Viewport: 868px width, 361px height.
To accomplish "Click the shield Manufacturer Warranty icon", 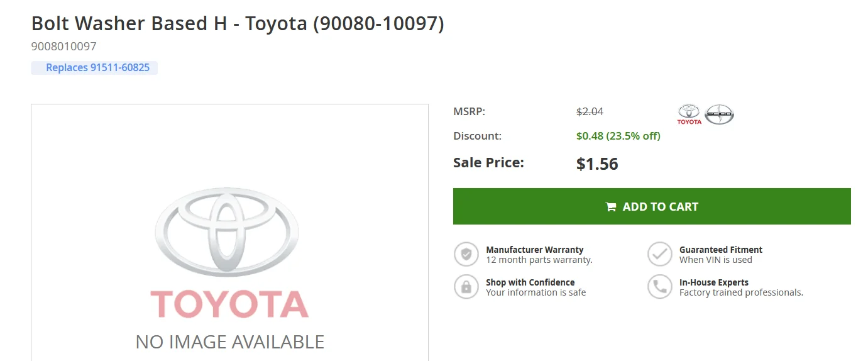I will click(466, 254).
